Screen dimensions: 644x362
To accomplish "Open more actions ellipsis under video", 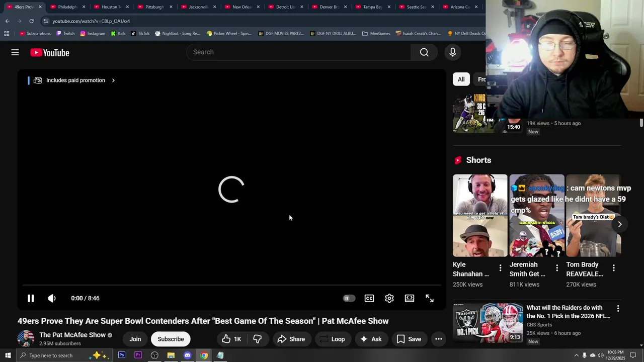I will click(x=439, y=339).
